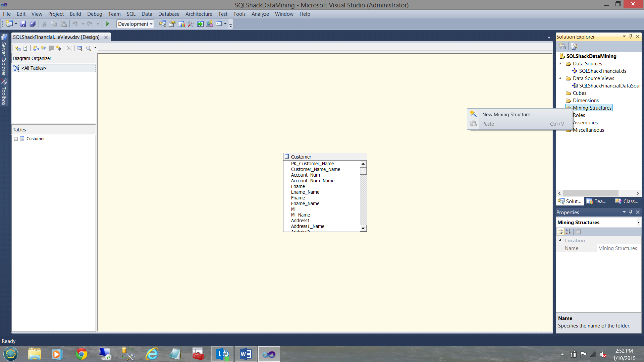Click the green Start debugging arrow

pos(107,24)
